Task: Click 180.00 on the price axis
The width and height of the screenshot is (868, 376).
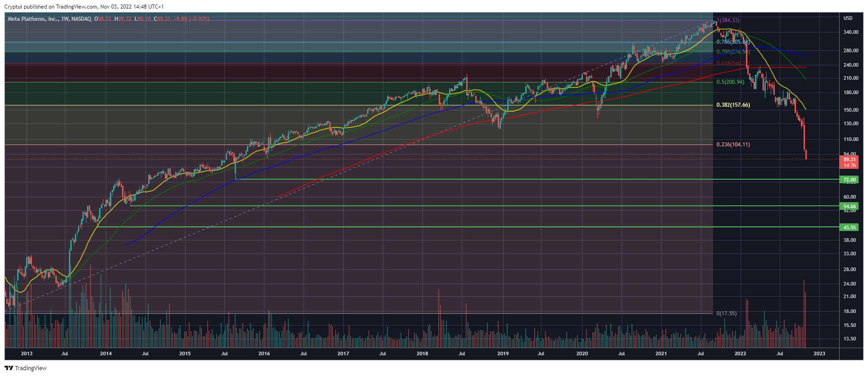Action: click(x=850, y=93)
